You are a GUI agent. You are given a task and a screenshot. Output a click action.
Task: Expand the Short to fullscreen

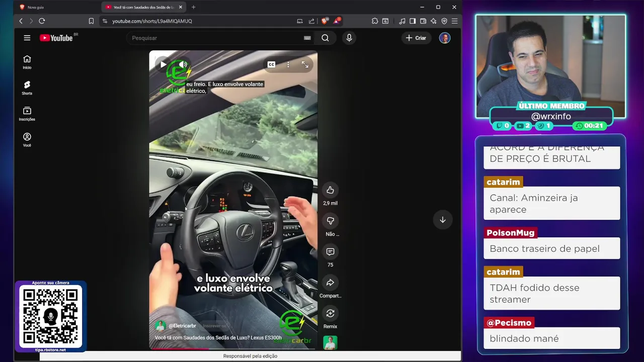[305, 64]
